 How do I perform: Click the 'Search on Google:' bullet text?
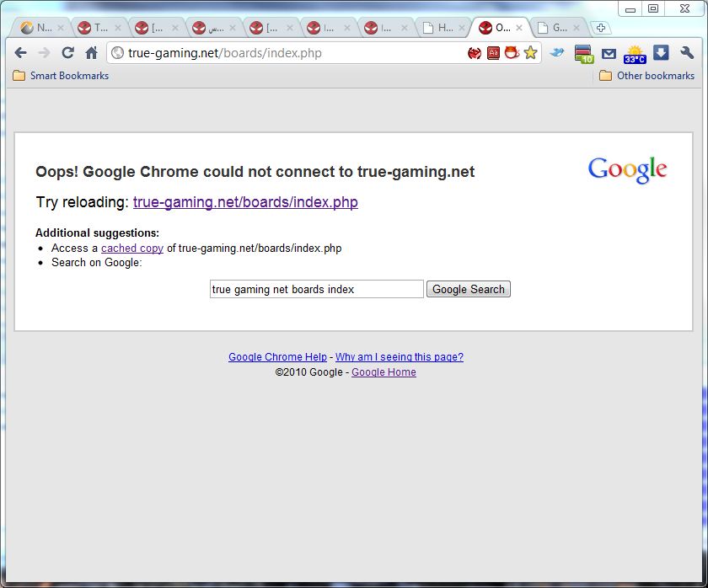click(x=97, y=263)
